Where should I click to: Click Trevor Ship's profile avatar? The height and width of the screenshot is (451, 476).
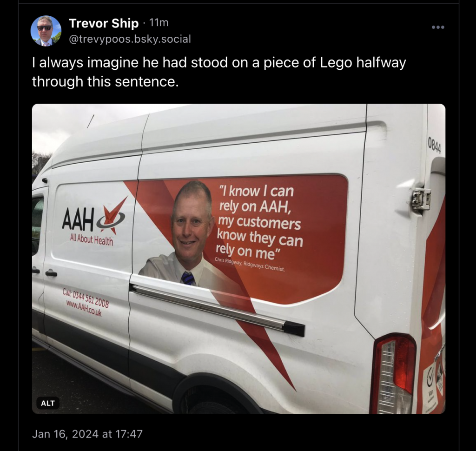point(46,31)
